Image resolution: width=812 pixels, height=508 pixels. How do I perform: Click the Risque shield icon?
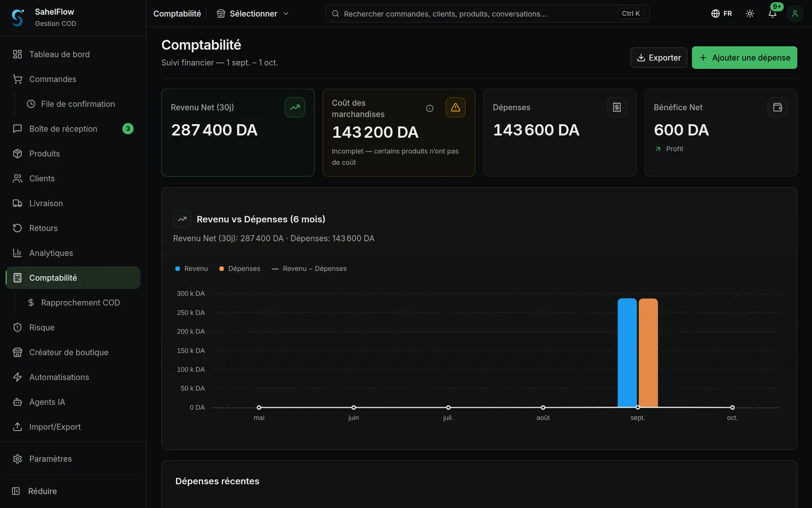17,327
